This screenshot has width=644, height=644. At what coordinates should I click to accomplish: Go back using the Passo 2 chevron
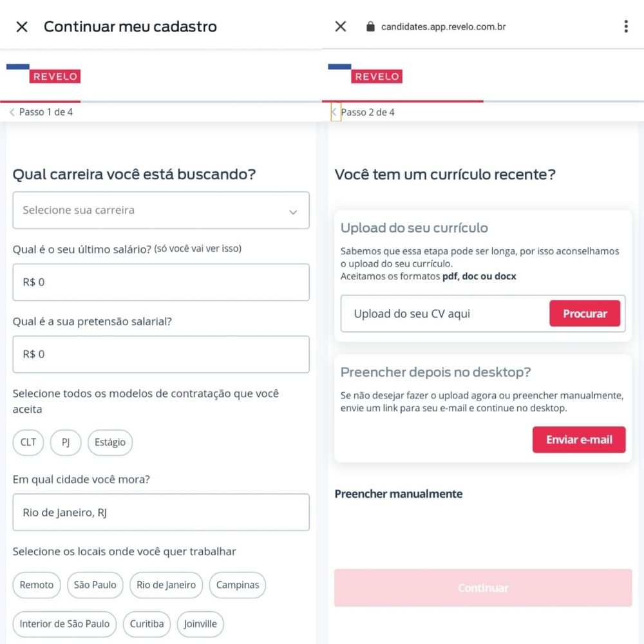334,111
